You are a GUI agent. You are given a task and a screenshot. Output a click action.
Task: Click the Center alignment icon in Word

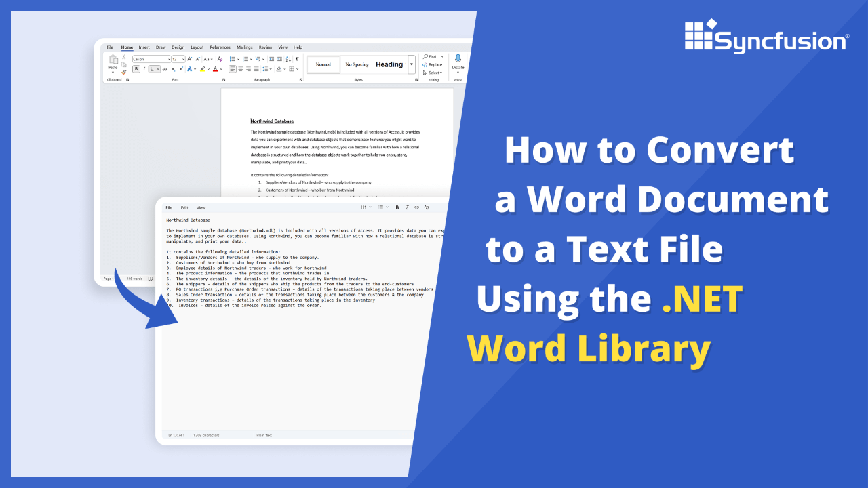click(x=240, y=69)
